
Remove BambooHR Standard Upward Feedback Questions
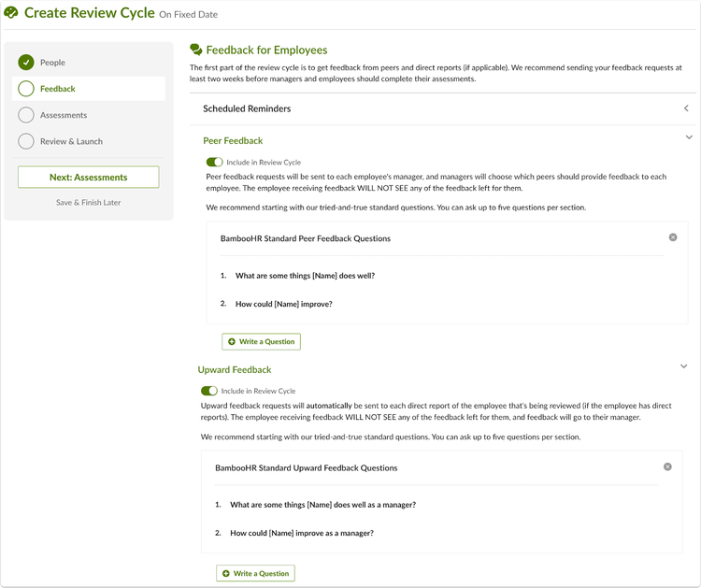[667, 466]
